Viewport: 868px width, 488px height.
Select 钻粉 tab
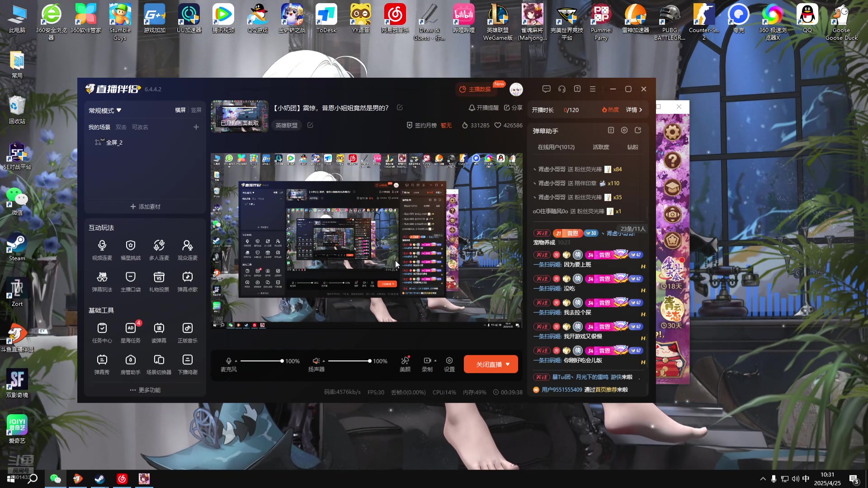pos(632,147)
